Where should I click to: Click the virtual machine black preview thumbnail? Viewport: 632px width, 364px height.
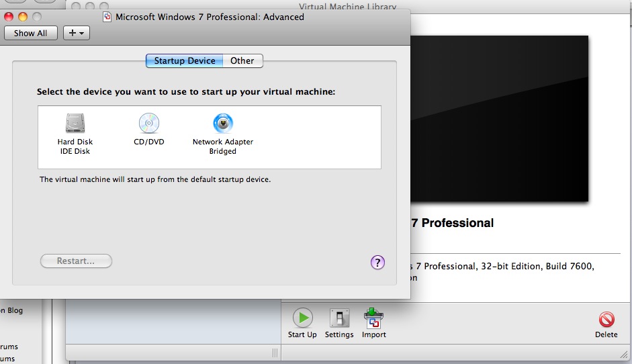(500, 118)
